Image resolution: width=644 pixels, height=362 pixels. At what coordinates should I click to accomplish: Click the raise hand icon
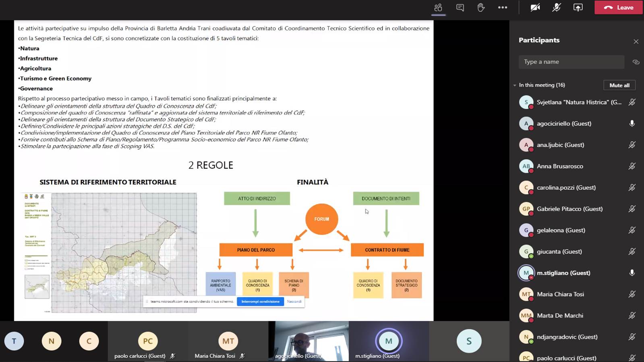(481, 8)
